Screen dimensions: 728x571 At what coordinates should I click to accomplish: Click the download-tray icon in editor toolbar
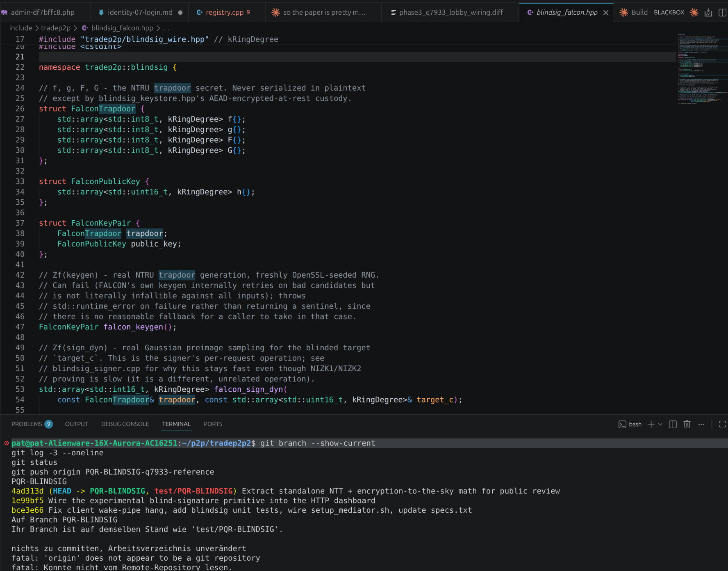[x=708, y=13]
